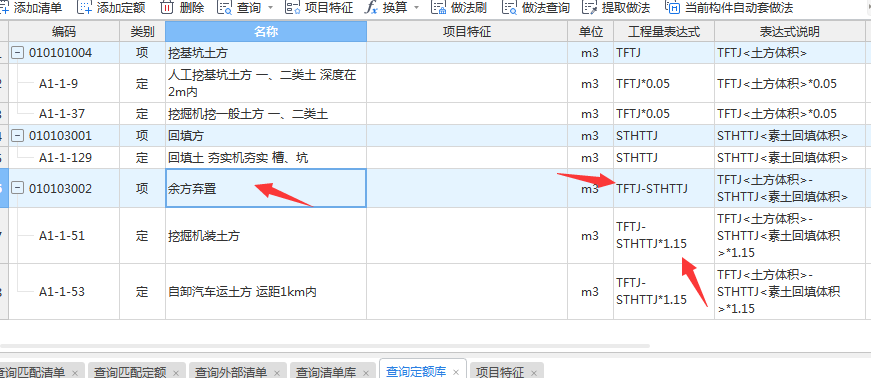Click the 项目特征 toolbar icon
The height and width of the screenshot is (378, 871).
(292, 7)
